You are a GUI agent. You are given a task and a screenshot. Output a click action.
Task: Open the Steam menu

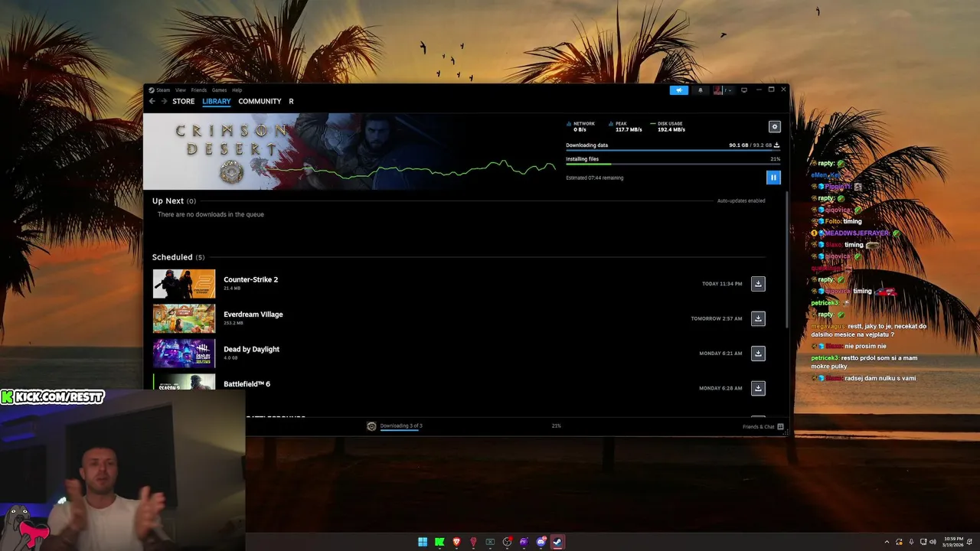click(160, 90)
